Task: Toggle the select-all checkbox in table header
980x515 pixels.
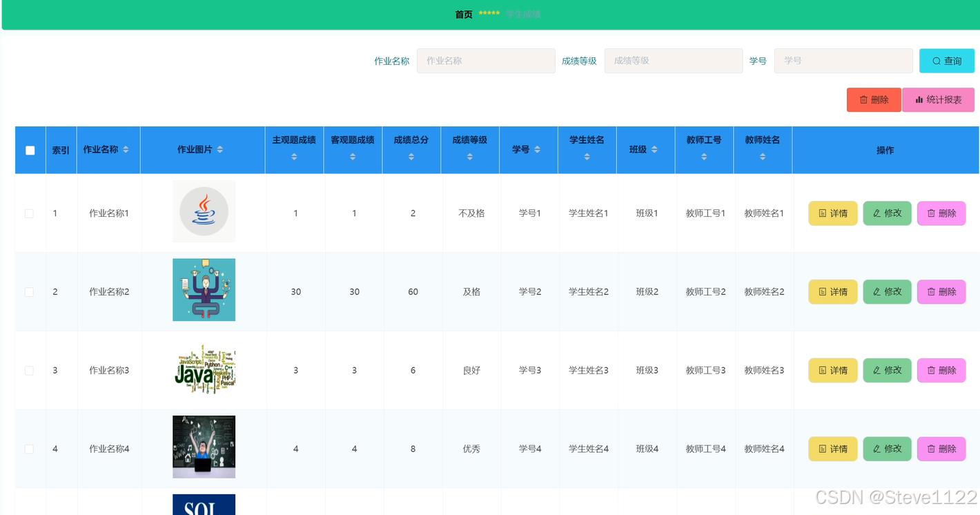Action: point(30,149)
